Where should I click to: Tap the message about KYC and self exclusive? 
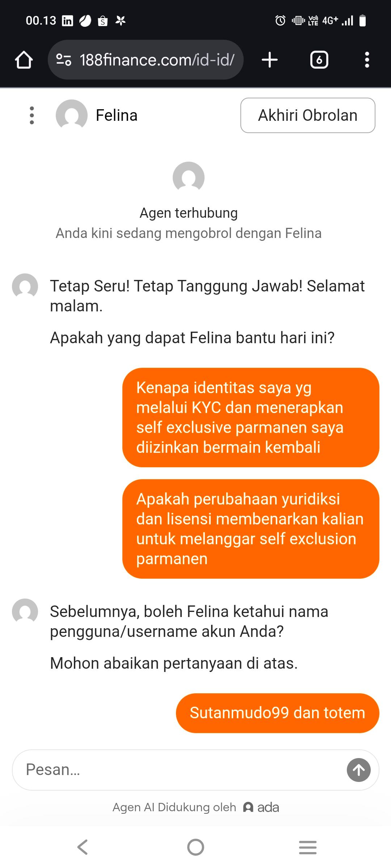tap(251, 417)
